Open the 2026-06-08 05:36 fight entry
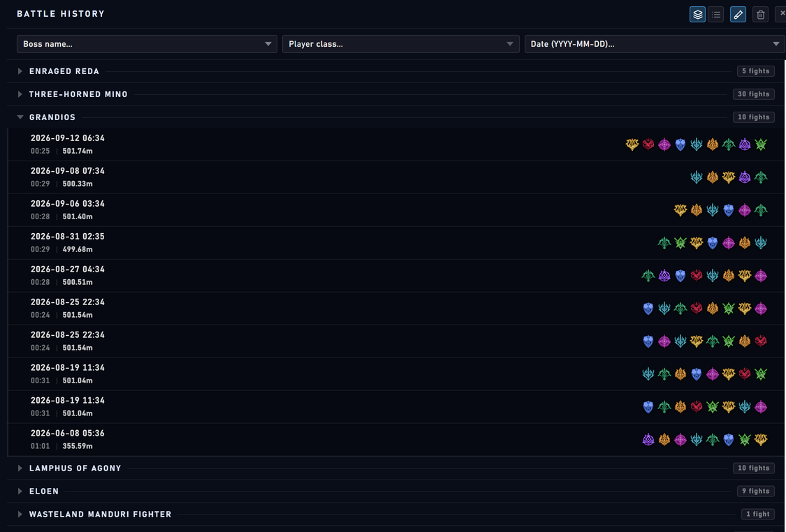 pyautogui.click(x=395, y=440)
